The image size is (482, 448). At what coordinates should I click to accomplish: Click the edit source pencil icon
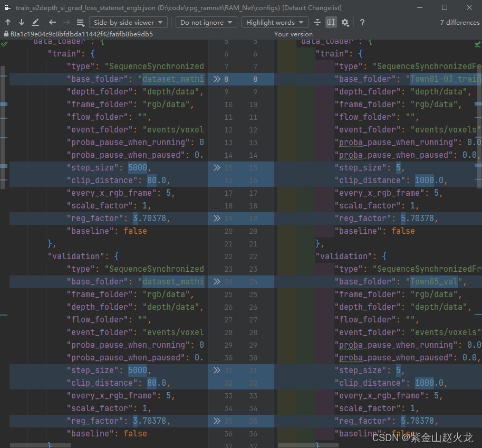point(35,23)
